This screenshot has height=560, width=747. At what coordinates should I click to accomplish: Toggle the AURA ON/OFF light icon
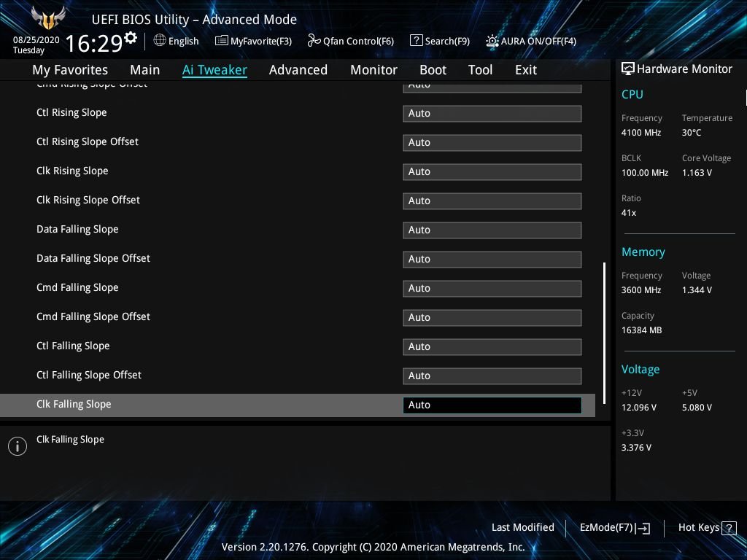[492, 41]
